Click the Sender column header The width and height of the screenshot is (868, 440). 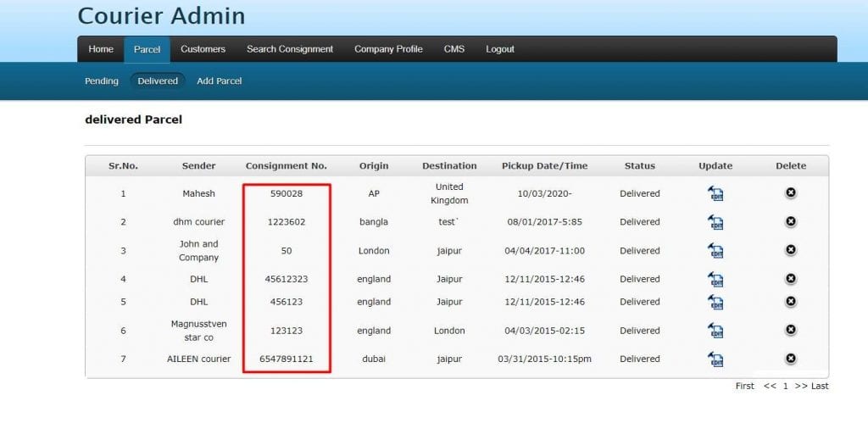[x=198, y=165]
